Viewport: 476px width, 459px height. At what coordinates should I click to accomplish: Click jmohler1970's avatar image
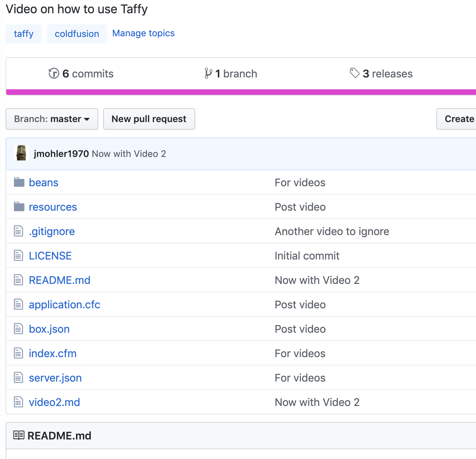21,153
